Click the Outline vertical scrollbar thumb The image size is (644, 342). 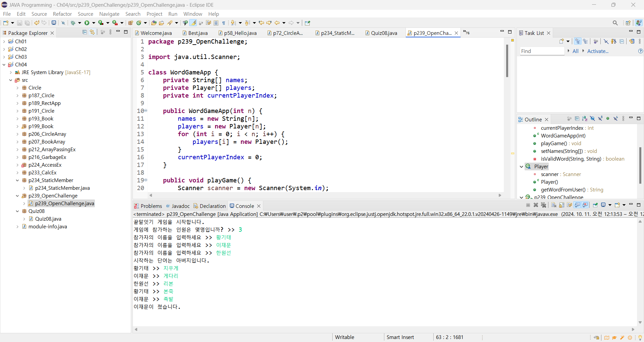click(640, 165)
